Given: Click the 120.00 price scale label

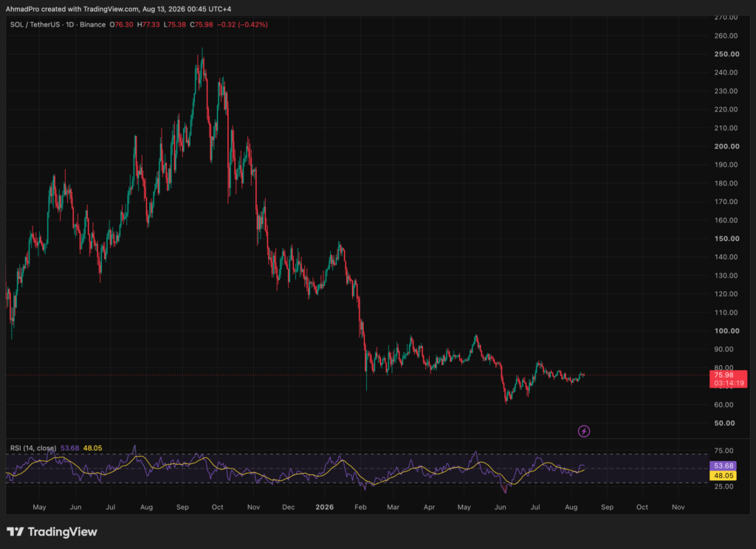Looking at the screenshot, I should click(x=726, y=294).
